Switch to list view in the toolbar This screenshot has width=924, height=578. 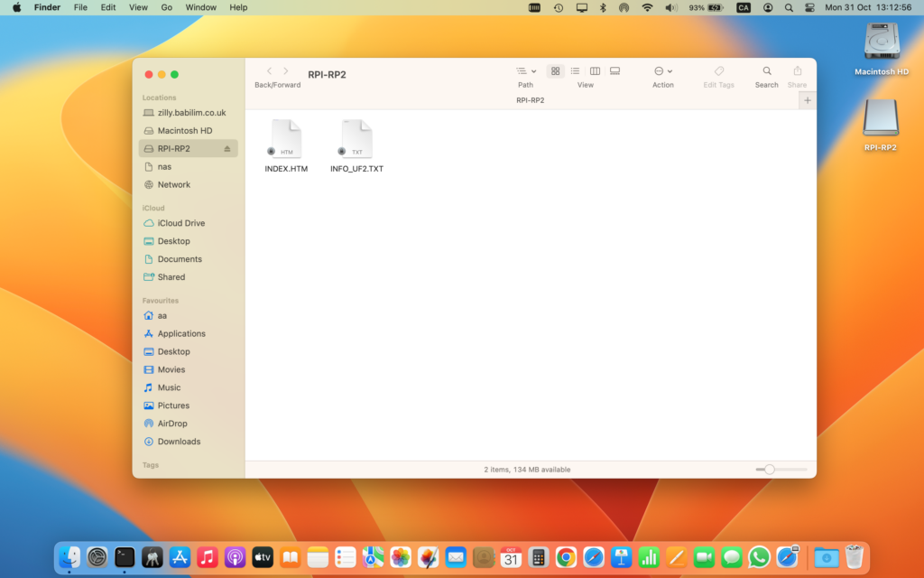(x=574, y=71)
